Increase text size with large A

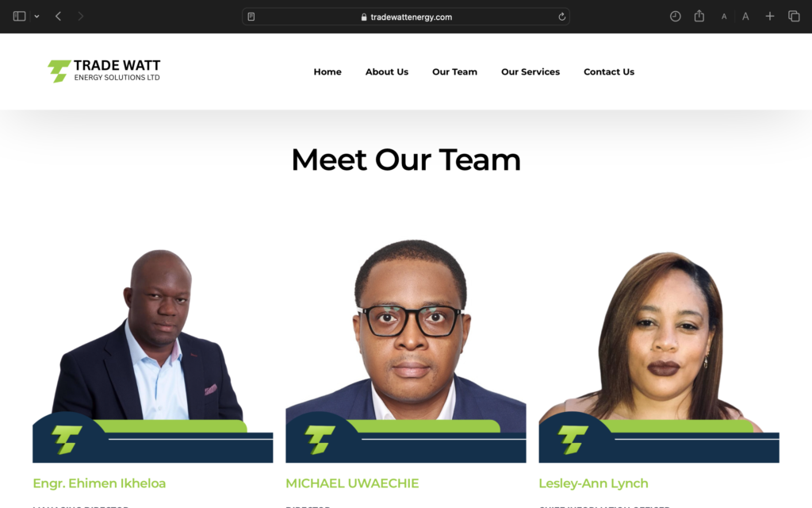coord(745,17)
